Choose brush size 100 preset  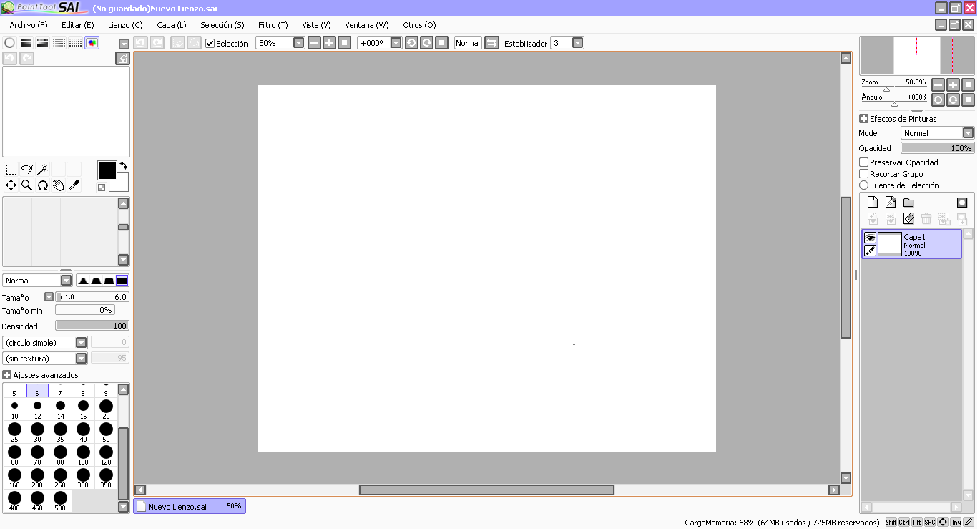[x=83, y=455]
